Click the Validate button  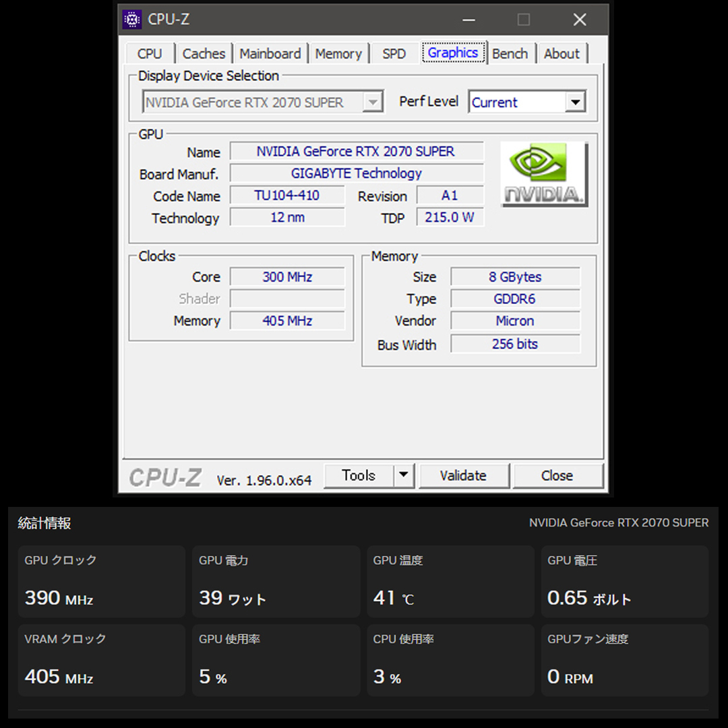[463, 475]
